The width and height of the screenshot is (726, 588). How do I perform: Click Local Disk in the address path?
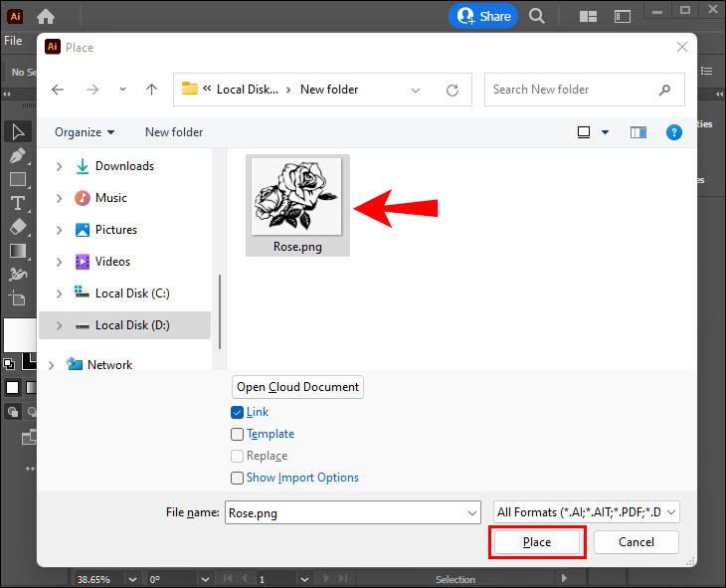(248, 90)
